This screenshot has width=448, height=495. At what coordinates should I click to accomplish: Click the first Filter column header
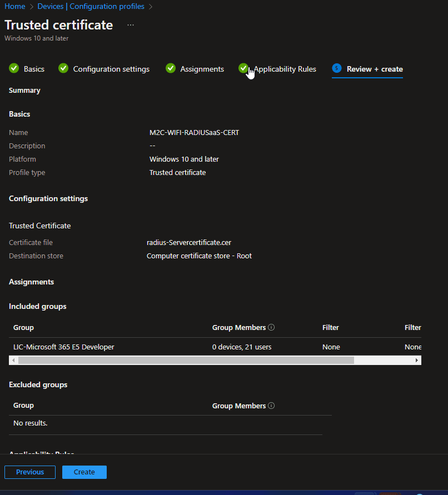331,328
